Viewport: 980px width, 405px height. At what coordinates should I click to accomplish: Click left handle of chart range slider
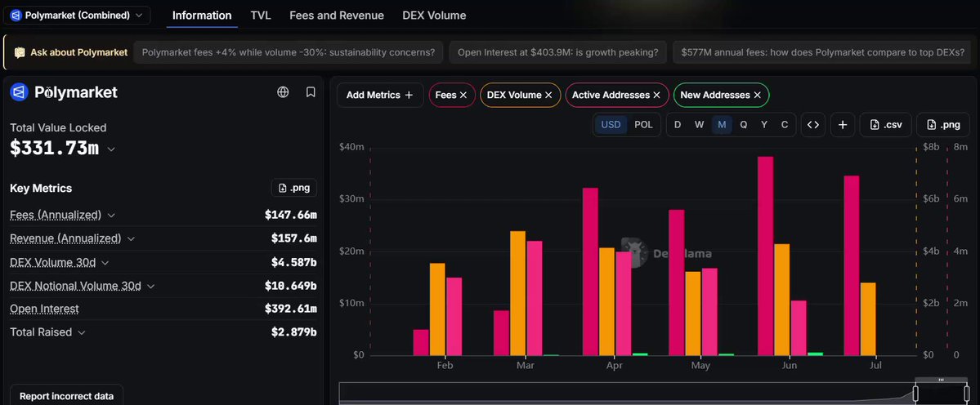point(915,393)
